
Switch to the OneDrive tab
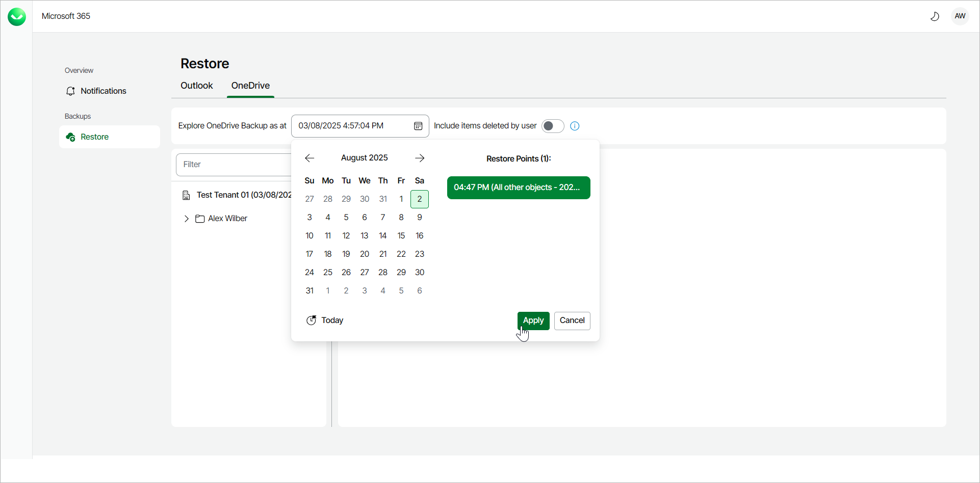point(250,86)
